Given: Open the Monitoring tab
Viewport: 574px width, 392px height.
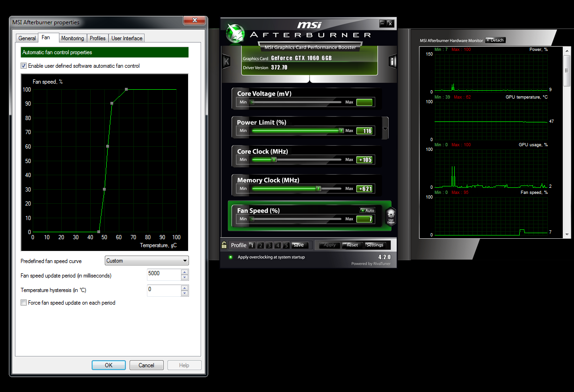Looking at the screenshot, I should tap(73, 38).
